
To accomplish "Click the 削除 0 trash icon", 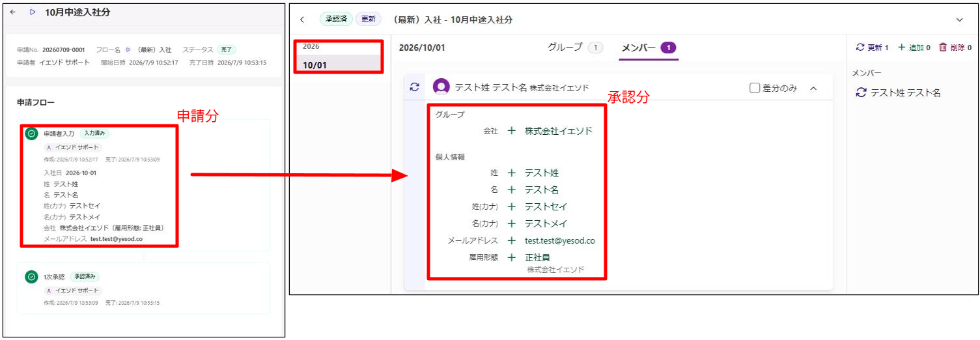I will coord(943,48).
